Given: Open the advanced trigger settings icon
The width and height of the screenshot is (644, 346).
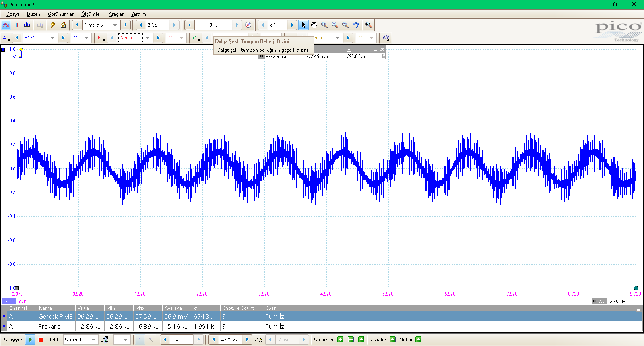Looking at the screenshot, I should [105, 340].
